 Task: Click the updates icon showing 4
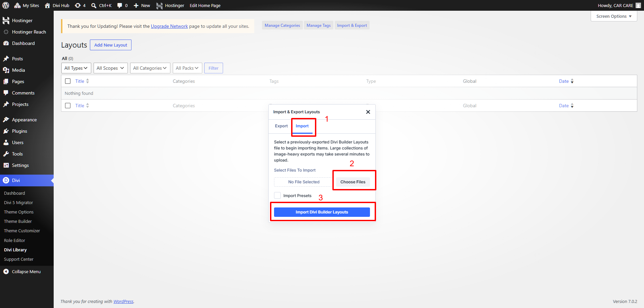point(80,5)
